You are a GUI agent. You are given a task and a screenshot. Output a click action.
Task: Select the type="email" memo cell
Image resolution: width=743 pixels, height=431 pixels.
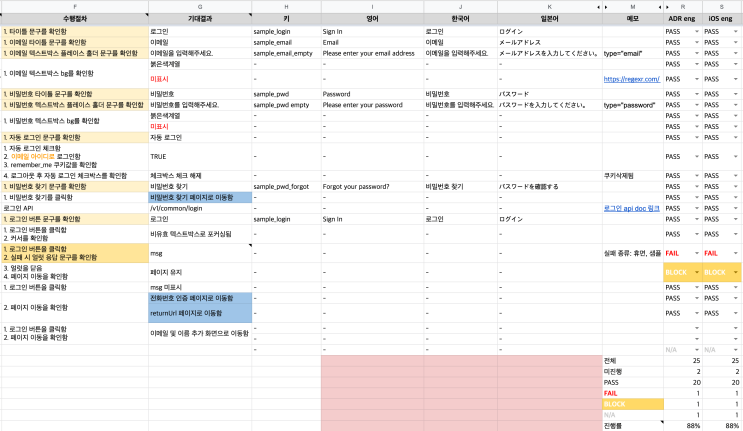click(633, 54)
